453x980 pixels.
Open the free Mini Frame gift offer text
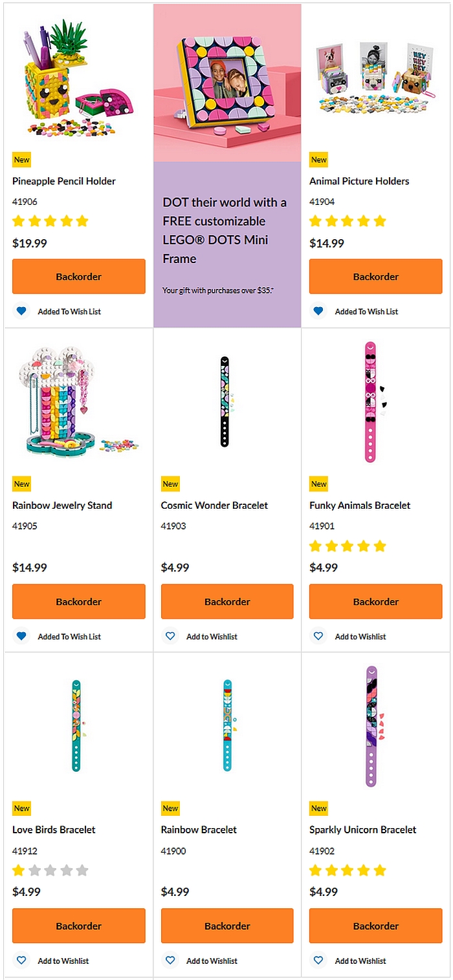coord(225,230)
